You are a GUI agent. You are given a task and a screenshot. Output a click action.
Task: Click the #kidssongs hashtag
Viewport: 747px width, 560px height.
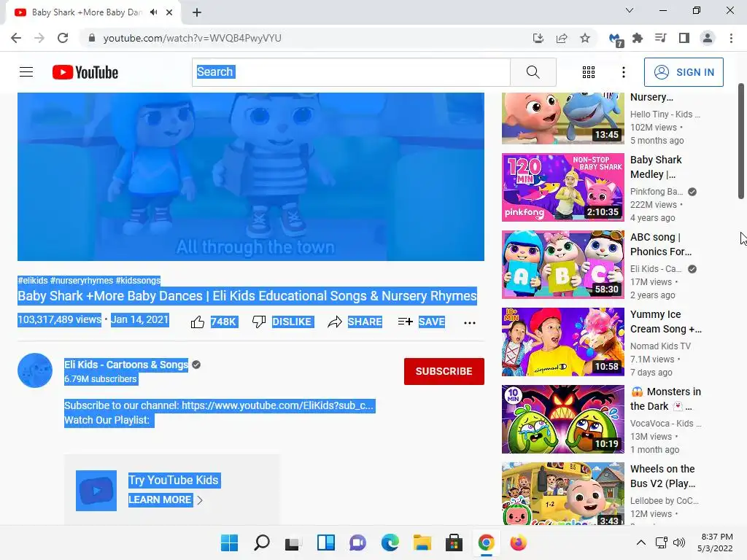[138, 281]
